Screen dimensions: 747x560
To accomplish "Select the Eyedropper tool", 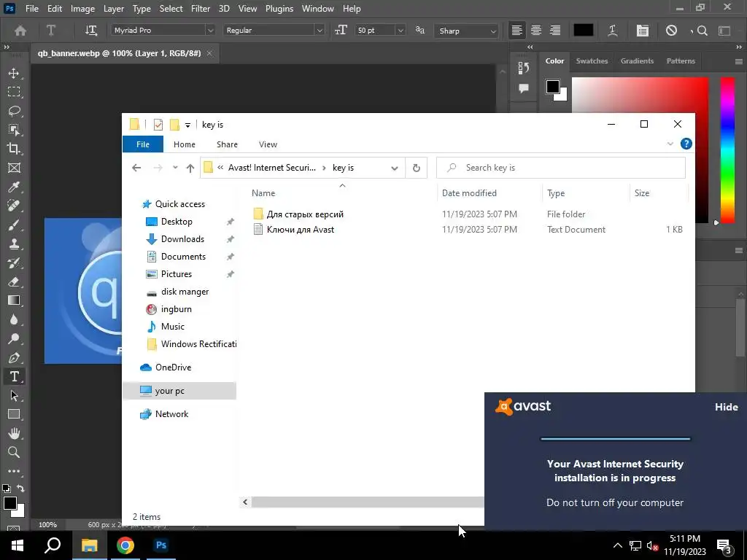I will (14, 187).
